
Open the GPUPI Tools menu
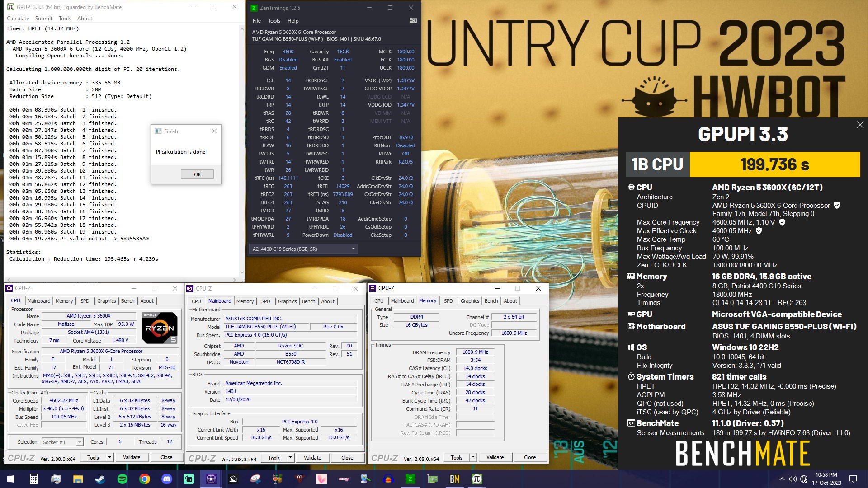[65, 19]
